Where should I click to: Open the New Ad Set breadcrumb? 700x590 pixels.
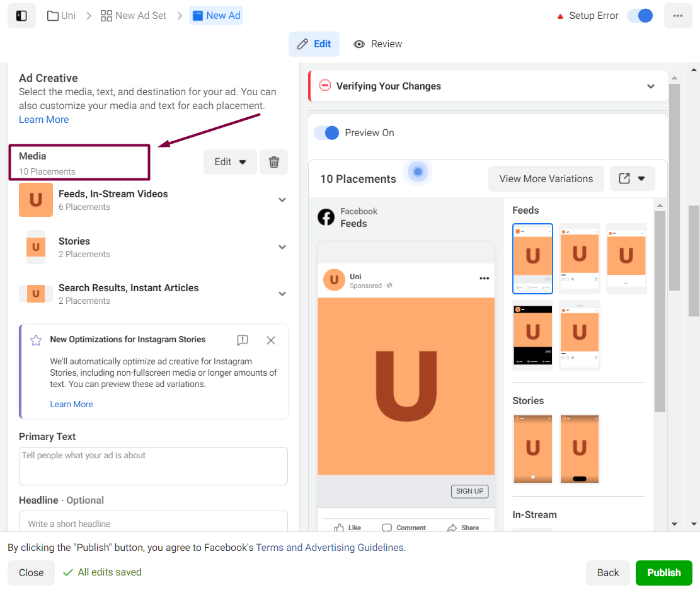tap(134, 16)
